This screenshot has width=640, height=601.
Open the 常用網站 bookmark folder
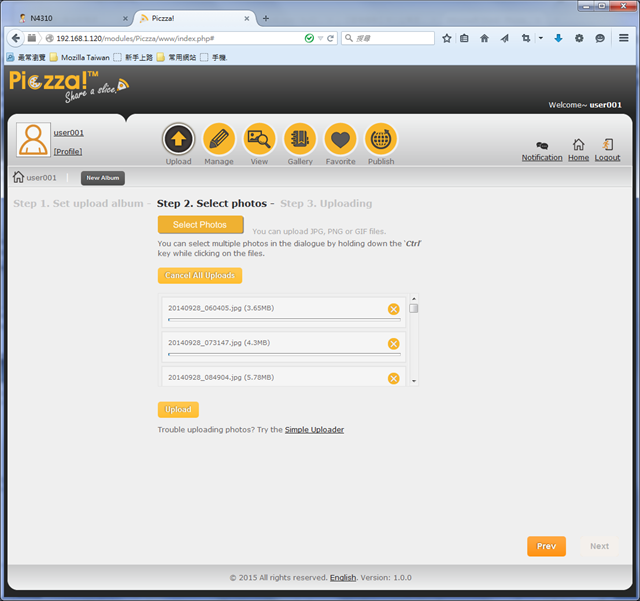[177, 58]
